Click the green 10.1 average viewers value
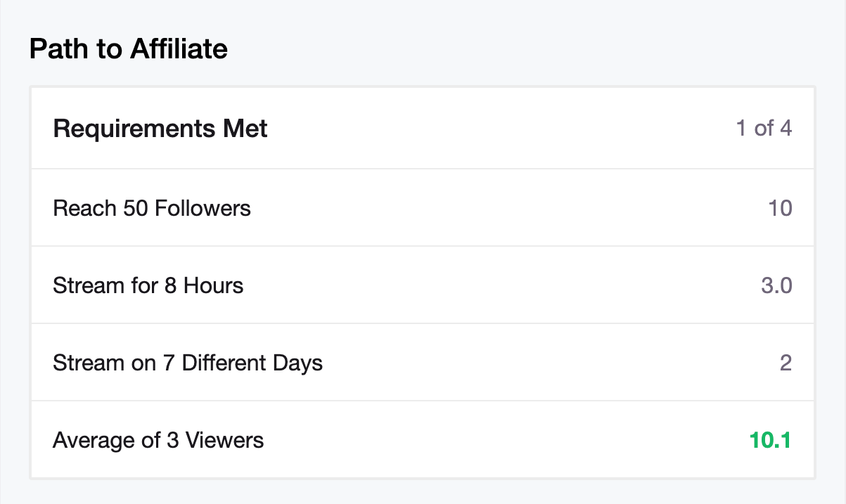The image size is (846, 504). pyautogui.click(x=771, y=441)
